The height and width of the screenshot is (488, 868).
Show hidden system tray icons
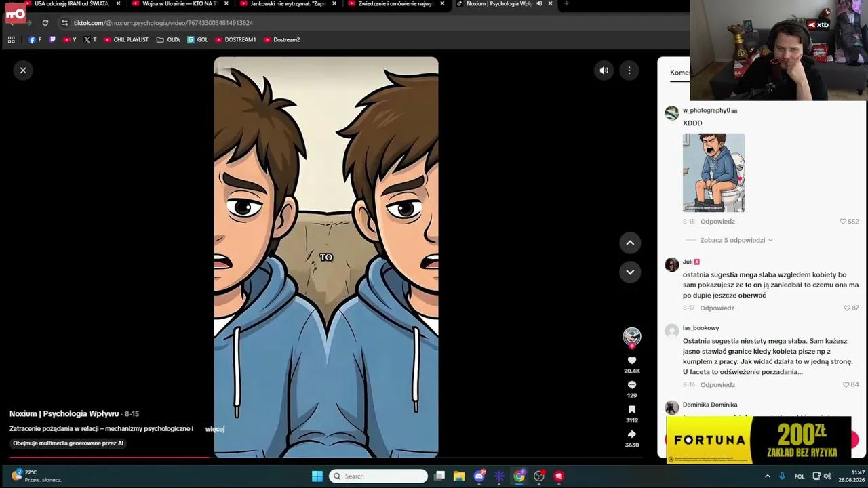(768, 476)
